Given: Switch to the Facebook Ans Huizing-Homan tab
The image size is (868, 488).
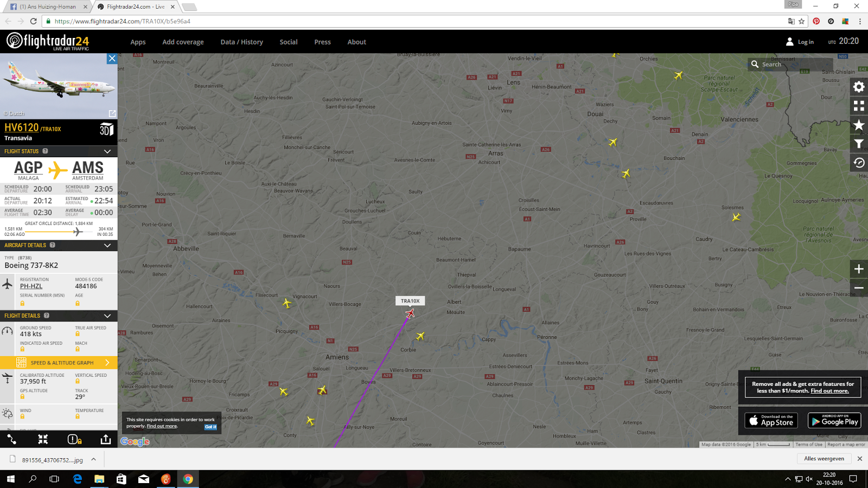Looking at the screenshot, I should click(47, 7).
